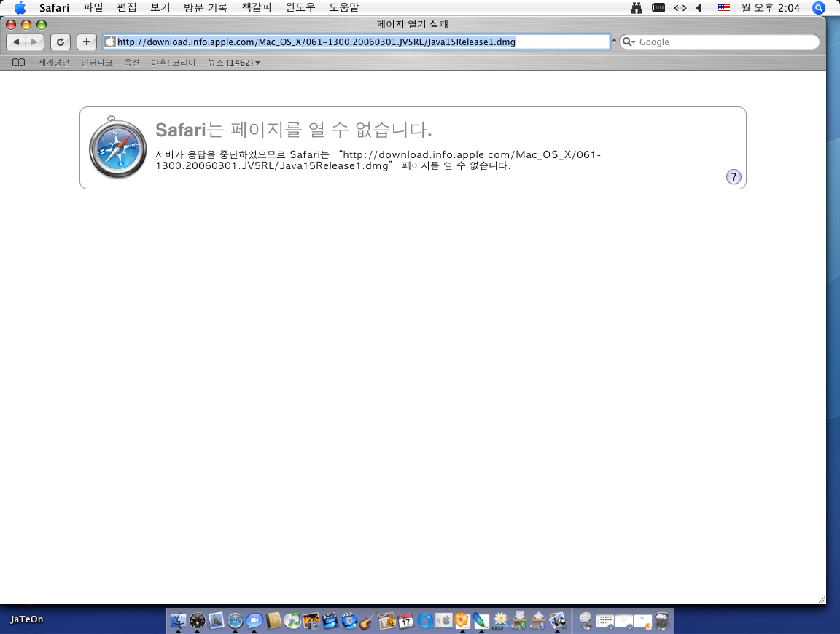
Task: Open the US flag input menu
Action: (724, 7)
